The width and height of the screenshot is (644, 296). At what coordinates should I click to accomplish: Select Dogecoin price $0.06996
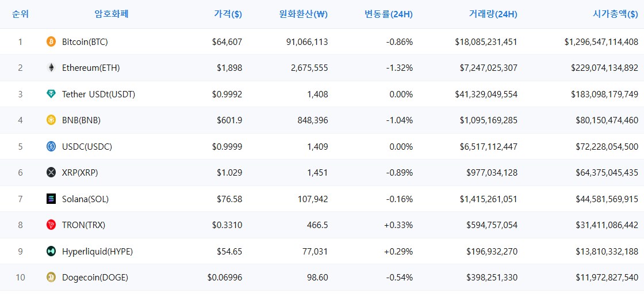pyautogui.click(x=225, y=278)
